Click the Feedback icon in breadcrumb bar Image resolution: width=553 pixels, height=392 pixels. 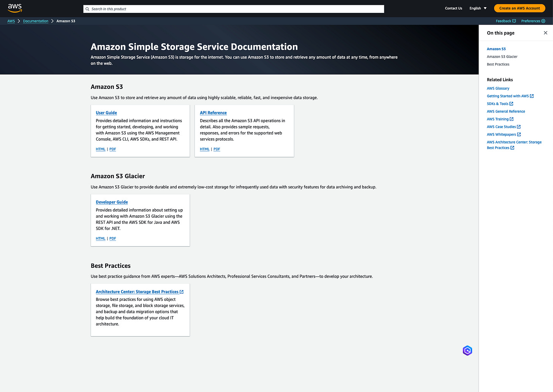coord(514,21)
